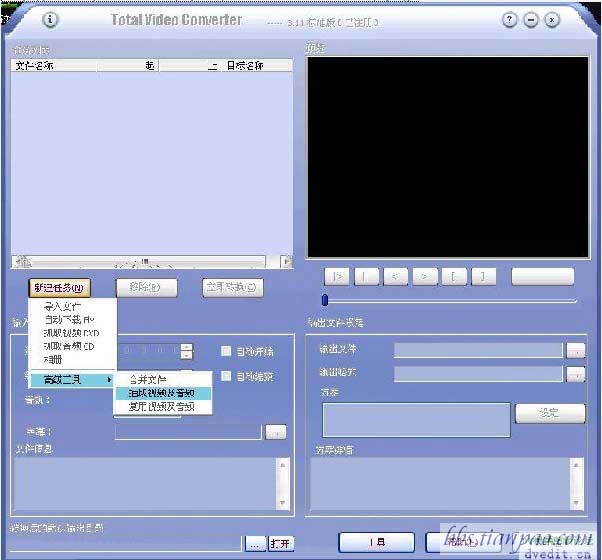Click the 工具 tools button at bottom
The width and height of the screenshot is (602, 560).
tap(377, 542)
